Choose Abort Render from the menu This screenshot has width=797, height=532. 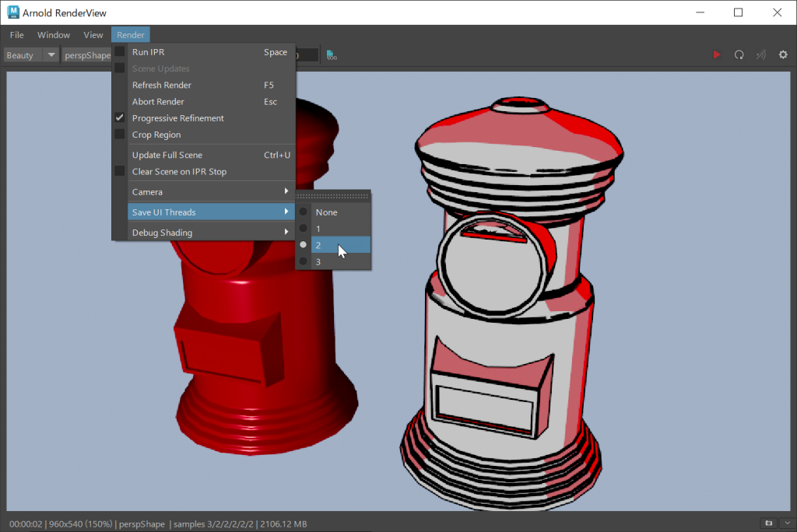(x=210, y=102)
